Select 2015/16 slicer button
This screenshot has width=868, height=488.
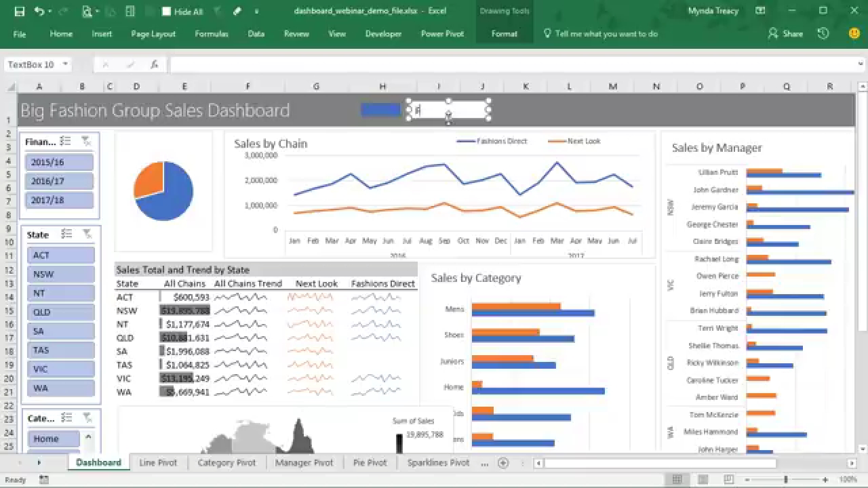click(60, 162)
